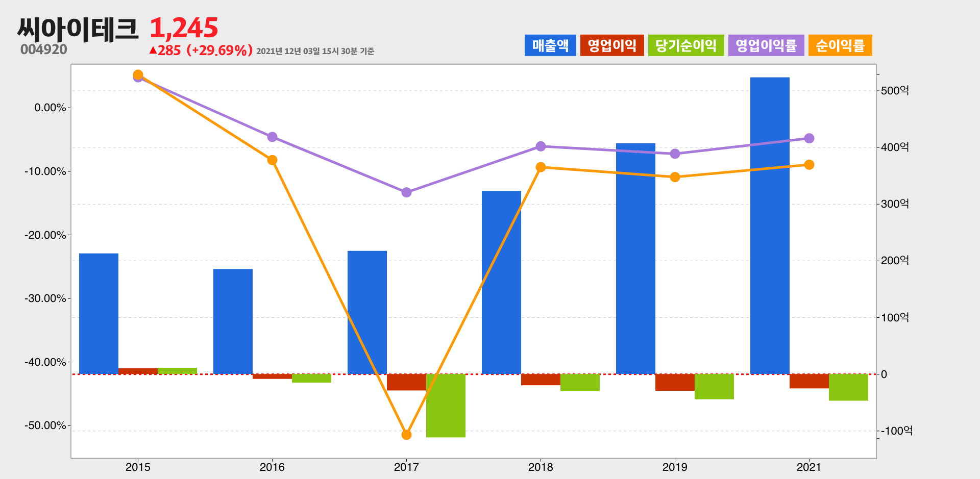This screenshot has width=980, height=479.
Task: Click the 2015 x-axis label
Action: click(138, 467)
